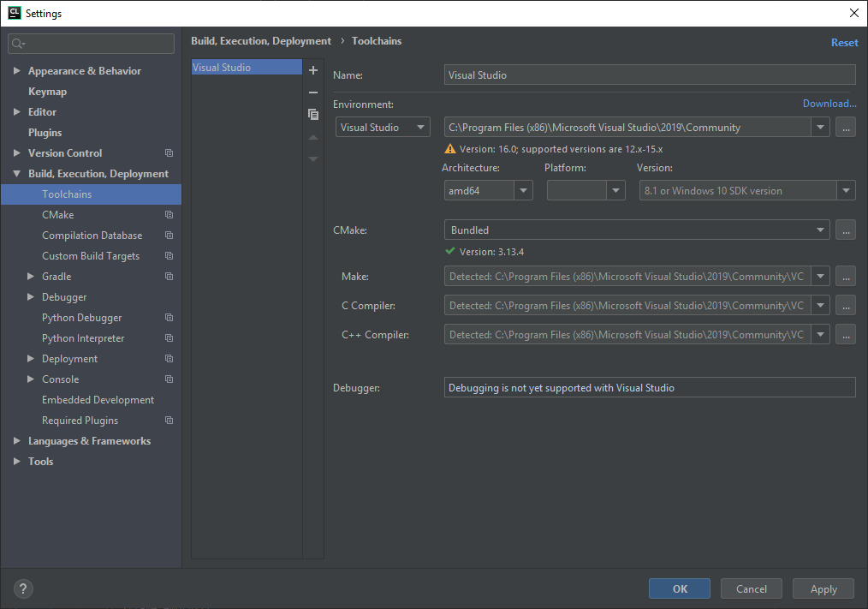Open Plugins settings
The width and height of the screenshot is (868, 609).
[x=45, y=133]
